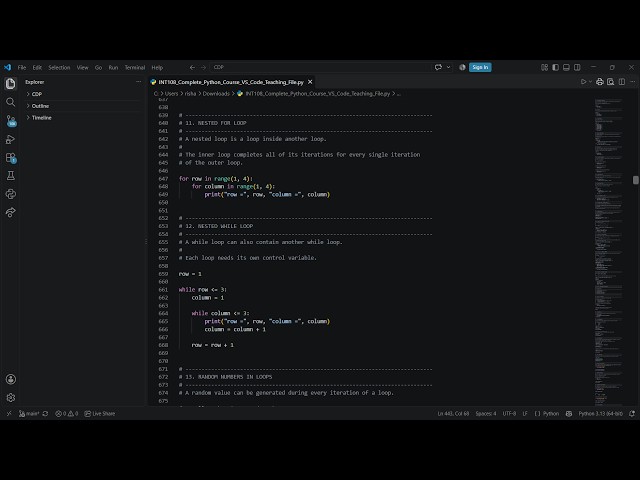
Task: Open the File menu
Action: [x=22, y=67]
